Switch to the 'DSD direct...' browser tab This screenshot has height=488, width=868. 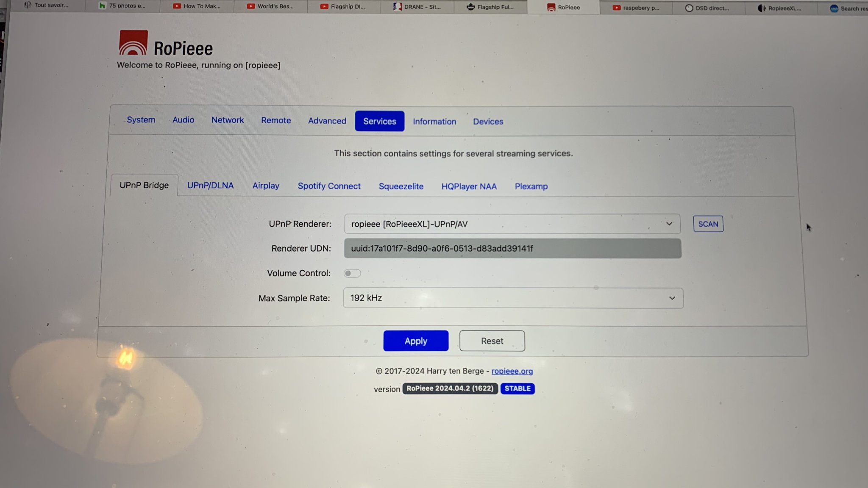[x=709, y=8]
